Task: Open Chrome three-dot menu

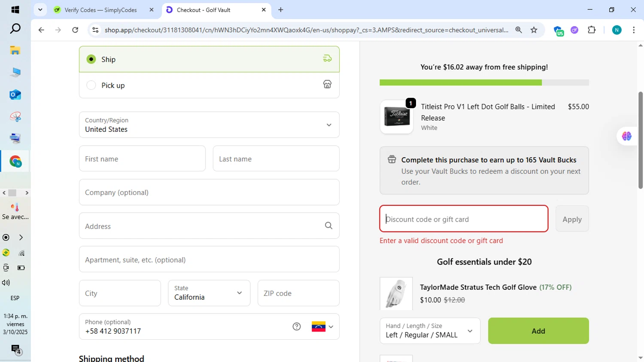Action: [634, 30]
